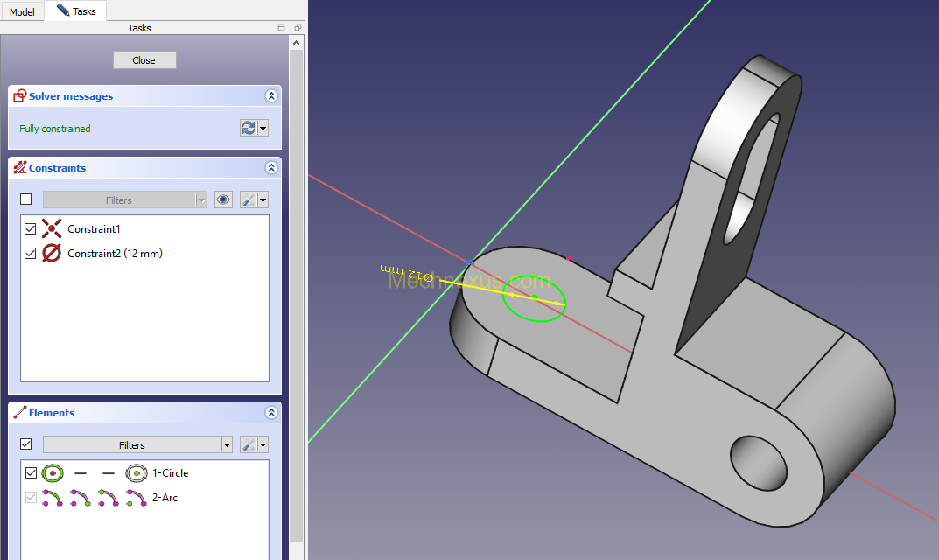The image size is (939, 560).
Task: Select the Tasks tab
Action: coord(77,11)
